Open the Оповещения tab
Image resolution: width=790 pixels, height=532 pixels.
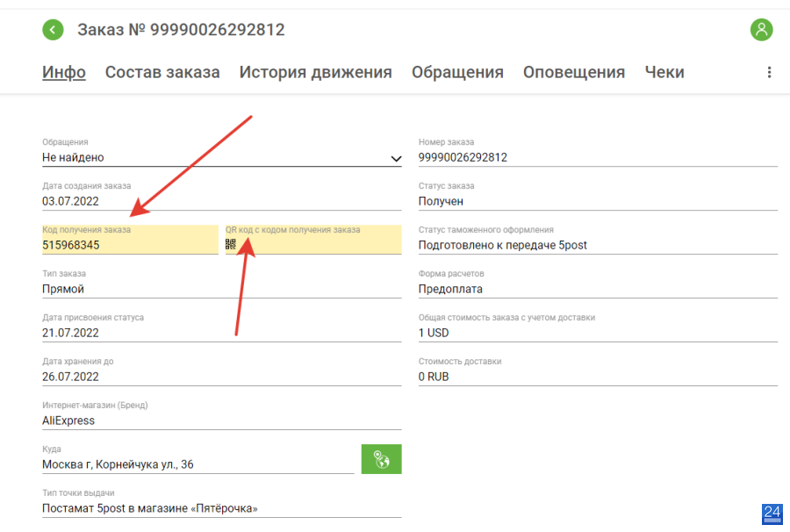tap(574, 72)
